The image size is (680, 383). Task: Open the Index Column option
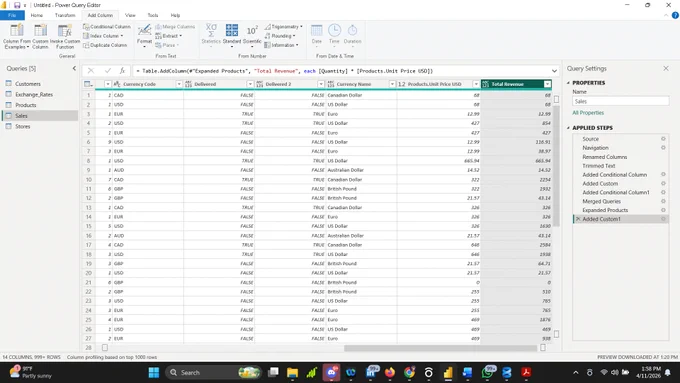(x=103, y=36)
